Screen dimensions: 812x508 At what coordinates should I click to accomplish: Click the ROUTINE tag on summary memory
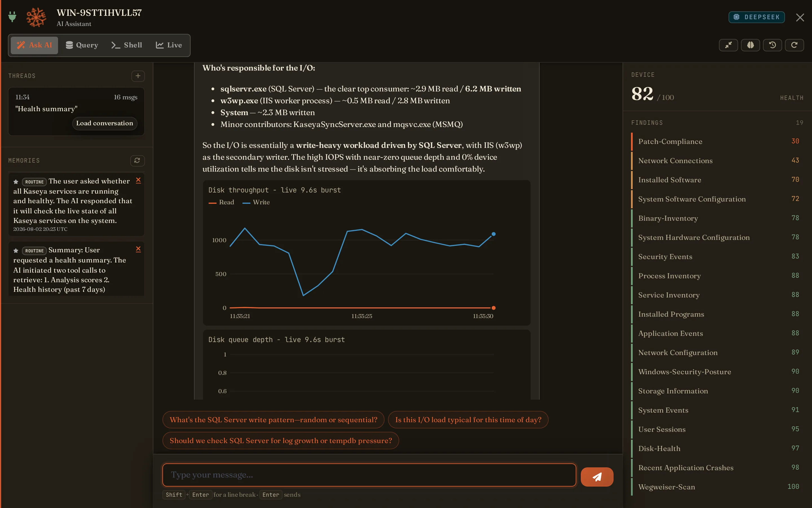[34, 251]
